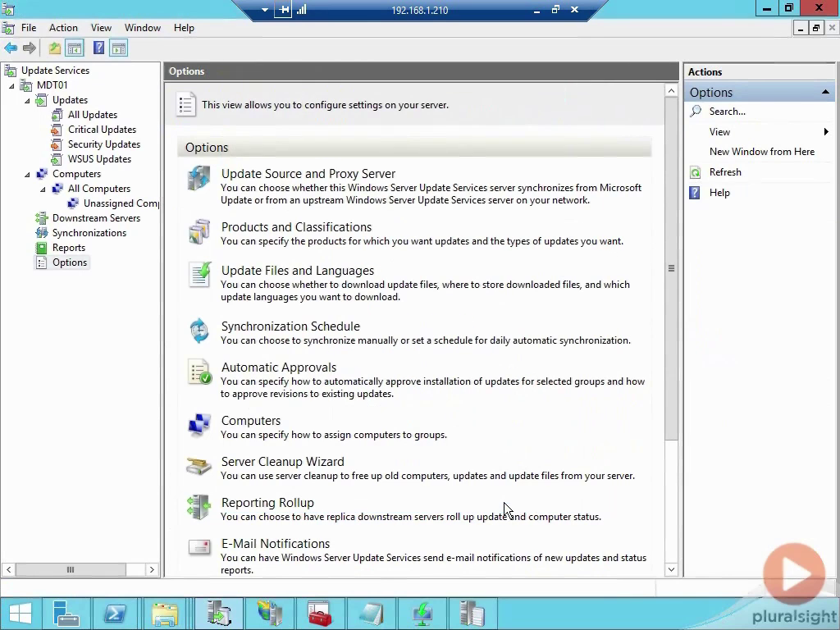840x630 pixels.
Task: Collapse the All Computers tree node
Action: (x=43, y=189)
